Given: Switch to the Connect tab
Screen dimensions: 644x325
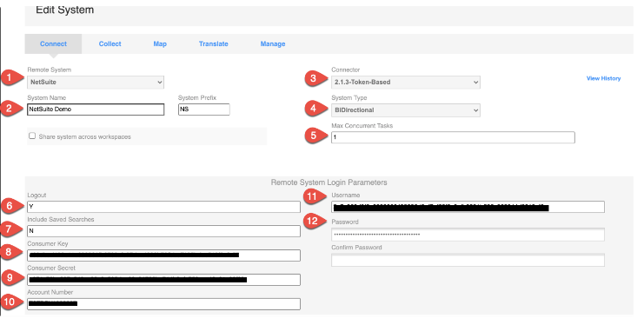Looking at the screenshot, I should (53, 44).
